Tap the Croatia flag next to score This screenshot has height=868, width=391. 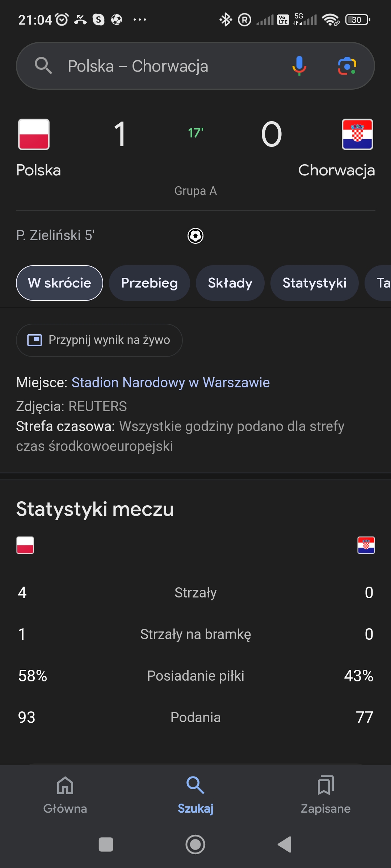click(x=357, y=134)
